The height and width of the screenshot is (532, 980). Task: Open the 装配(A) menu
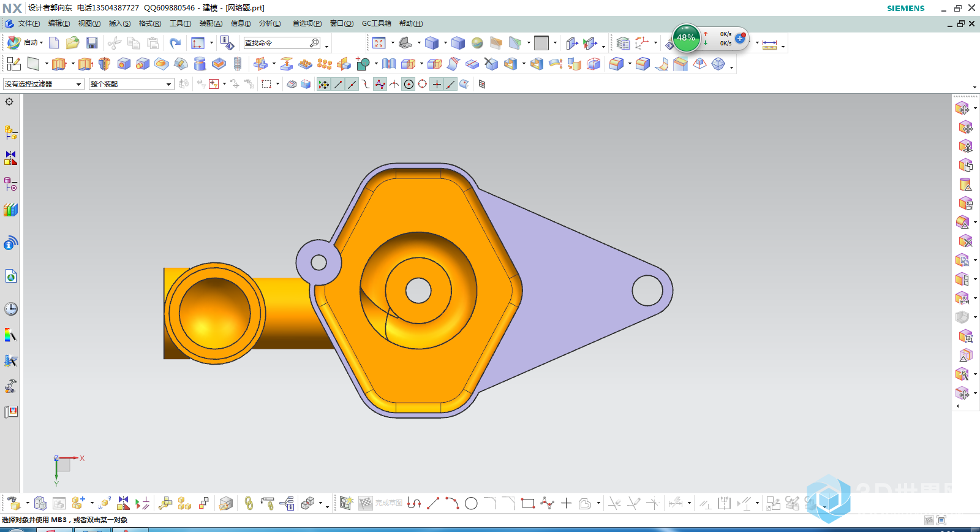[211, 23]
